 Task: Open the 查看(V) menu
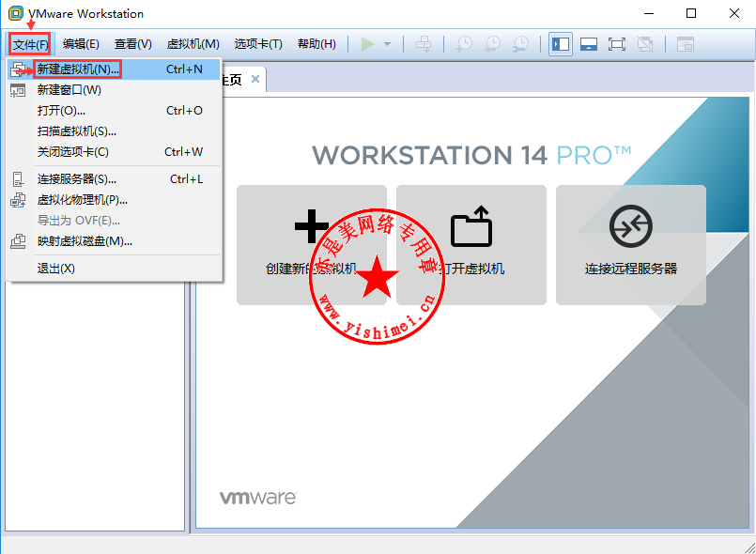pyautogui.click(x=133, y=44)
